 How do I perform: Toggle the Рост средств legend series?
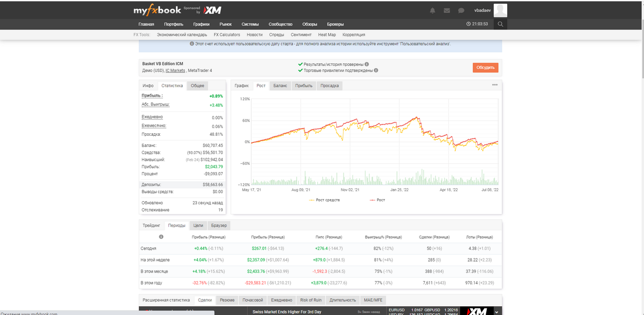[x=324, y=200]
